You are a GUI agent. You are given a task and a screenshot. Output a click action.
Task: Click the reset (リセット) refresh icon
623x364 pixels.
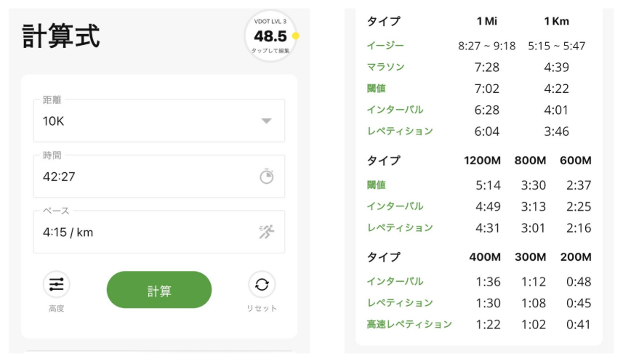(x=262, y=286)
